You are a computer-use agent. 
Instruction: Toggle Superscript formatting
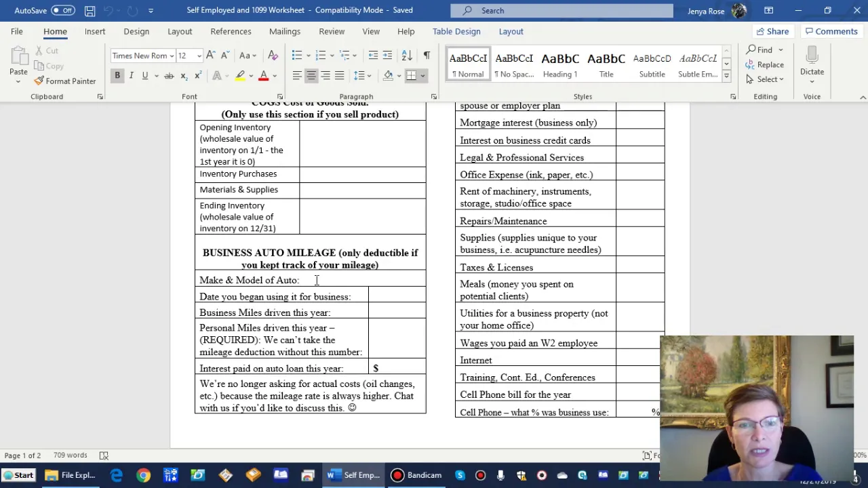[x=197, y=75]
